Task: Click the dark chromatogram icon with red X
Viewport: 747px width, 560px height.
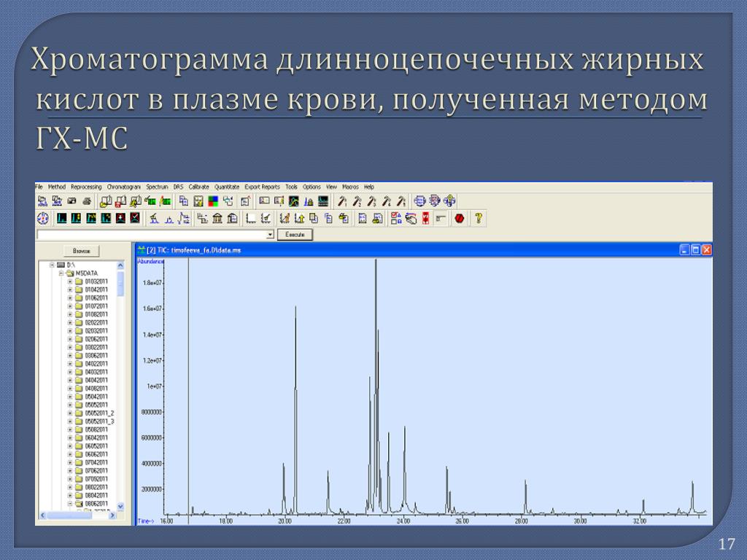Action: click(x=135, y=219)
